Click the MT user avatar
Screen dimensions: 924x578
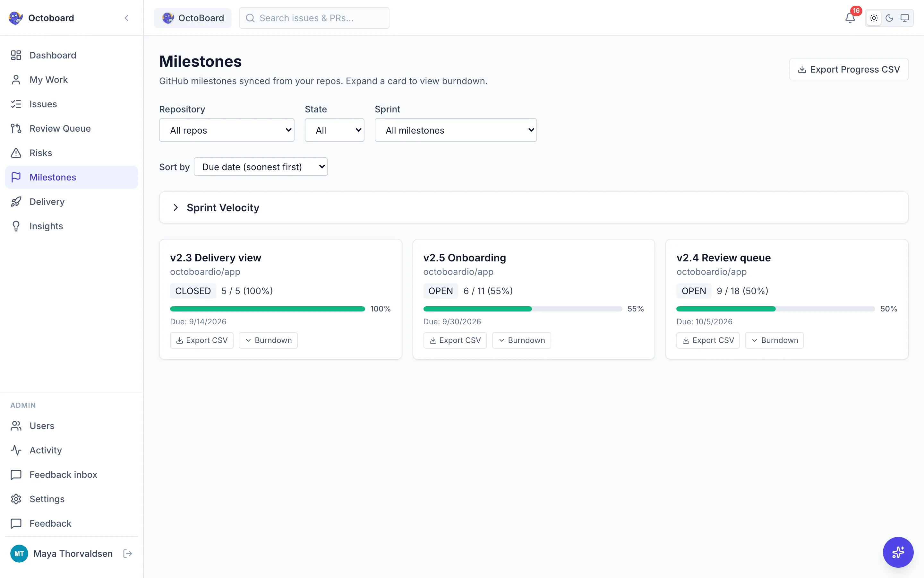click(19, 553)
